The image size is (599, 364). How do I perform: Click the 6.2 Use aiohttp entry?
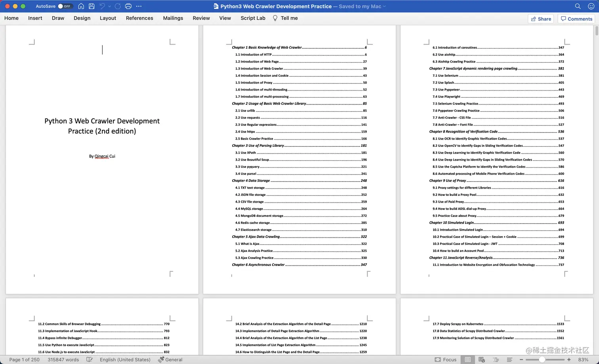point(498,55)
